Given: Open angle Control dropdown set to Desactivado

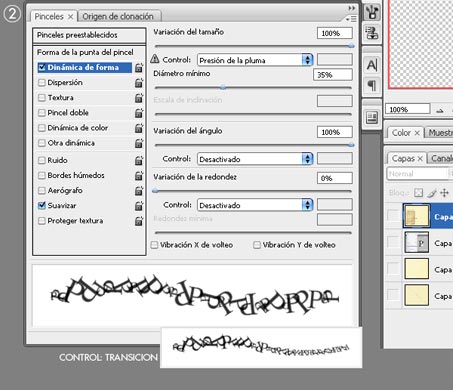Looking at the screenshot, I should 255,159.
